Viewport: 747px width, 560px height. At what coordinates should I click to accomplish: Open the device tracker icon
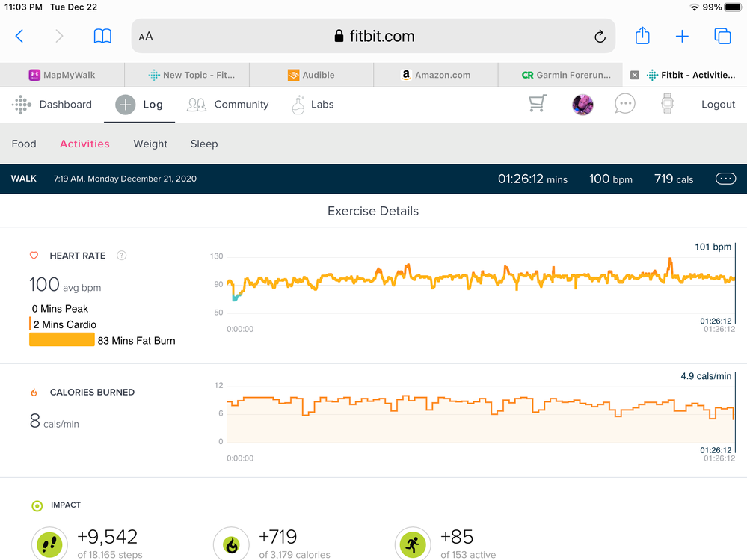(667, 105)
